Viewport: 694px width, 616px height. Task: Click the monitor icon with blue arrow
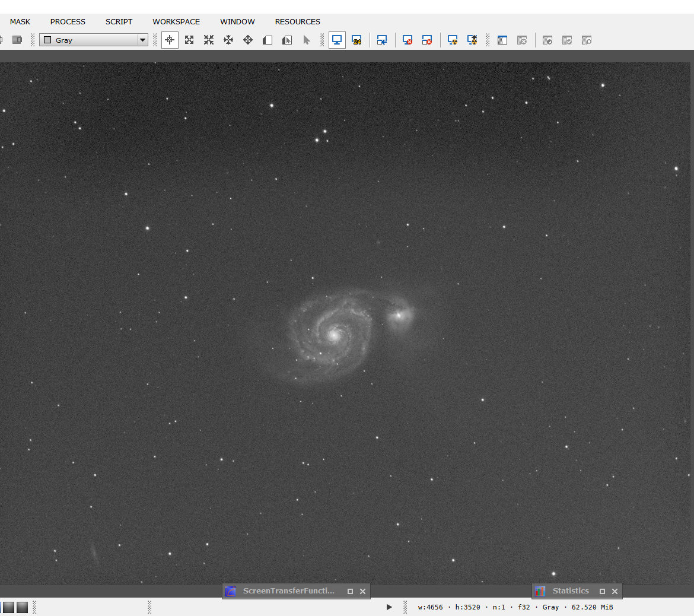pos(382,40)
